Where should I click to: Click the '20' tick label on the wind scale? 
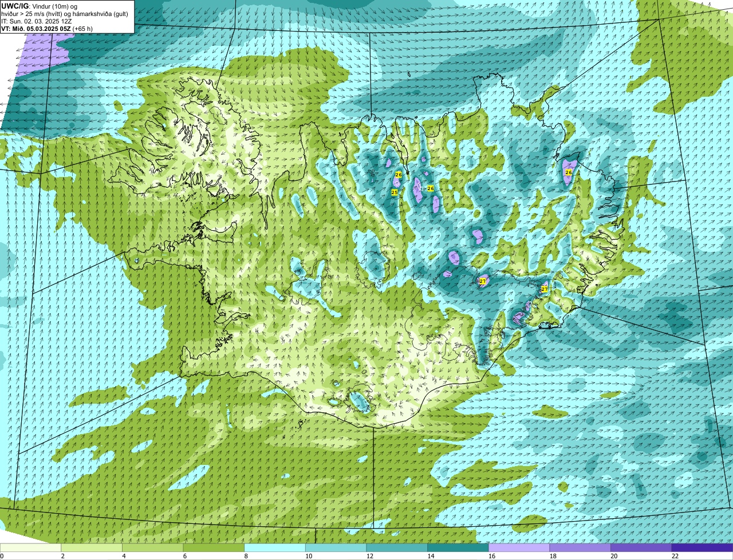[614, 556]
